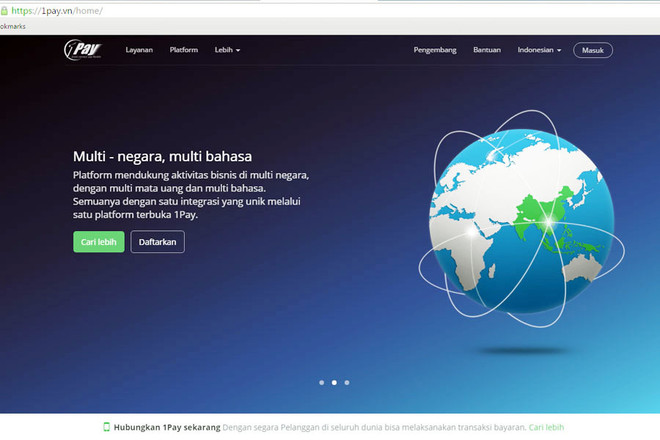Expand the Indonesian language selector
660x440 pixels.
(x=539, y=50)
